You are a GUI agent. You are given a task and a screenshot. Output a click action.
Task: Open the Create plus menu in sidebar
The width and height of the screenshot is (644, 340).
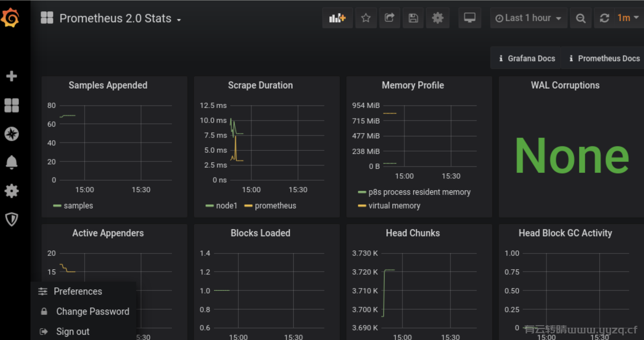(12, 76)
